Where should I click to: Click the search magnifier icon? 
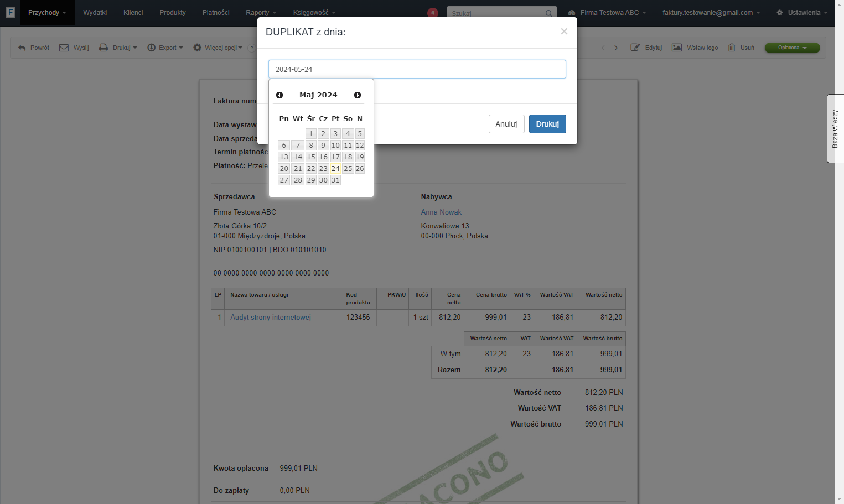(x=548, y=13)
